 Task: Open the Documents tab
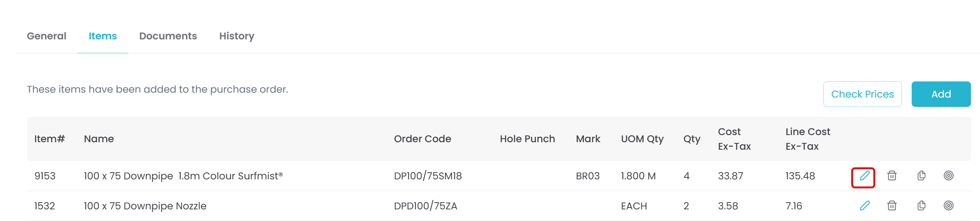(x=168, y=36)
